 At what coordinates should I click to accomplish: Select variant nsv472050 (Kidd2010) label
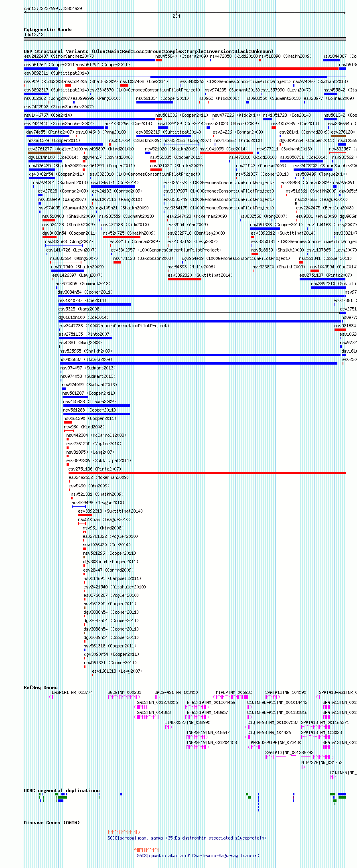234,56
